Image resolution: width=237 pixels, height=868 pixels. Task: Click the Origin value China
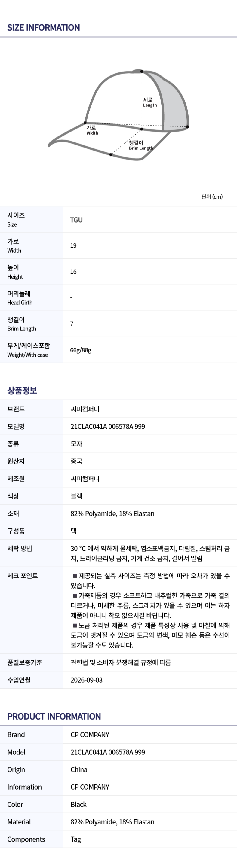coord(79,770)
